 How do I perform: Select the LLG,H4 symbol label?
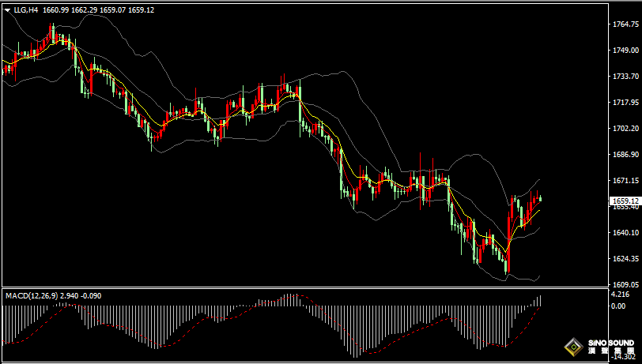[x=26, y=10]
